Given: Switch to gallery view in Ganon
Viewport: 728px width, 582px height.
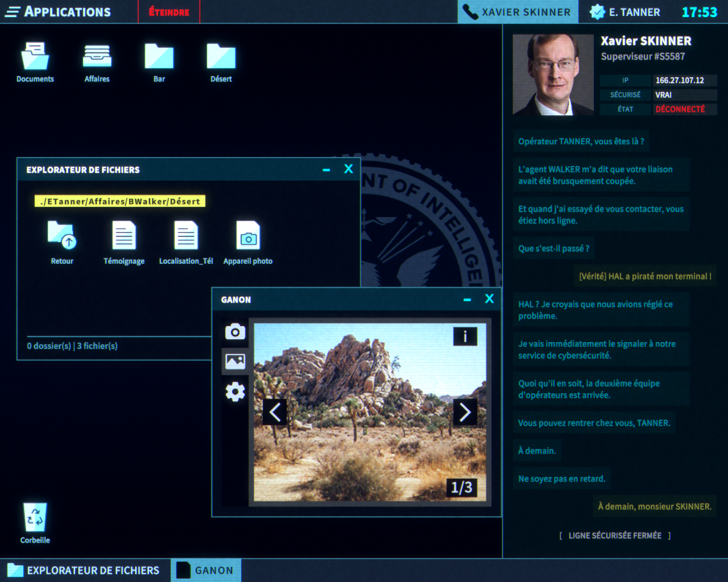Looking at the screenshot, I should point(235,361).
